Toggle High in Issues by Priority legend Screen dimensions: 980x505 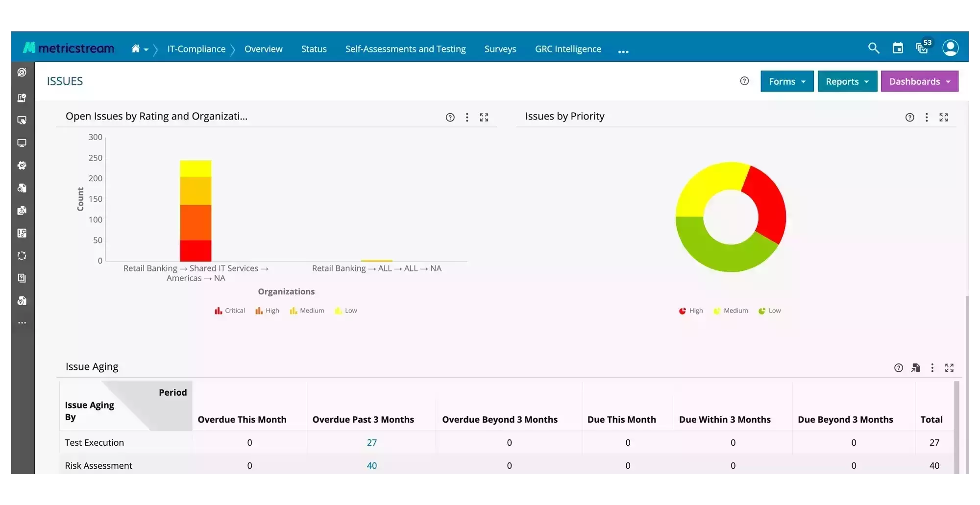691,311
